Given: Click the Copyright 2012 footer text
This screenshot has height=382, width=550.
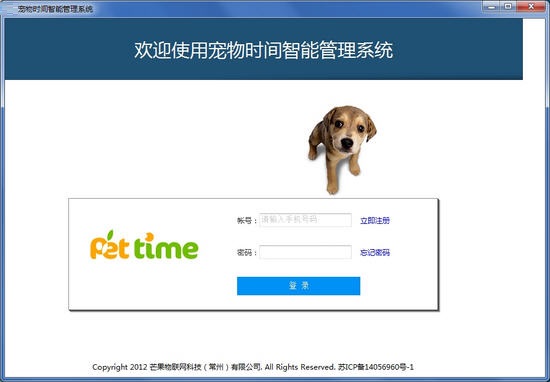Looking at the screenshot, I should (253, 367).
